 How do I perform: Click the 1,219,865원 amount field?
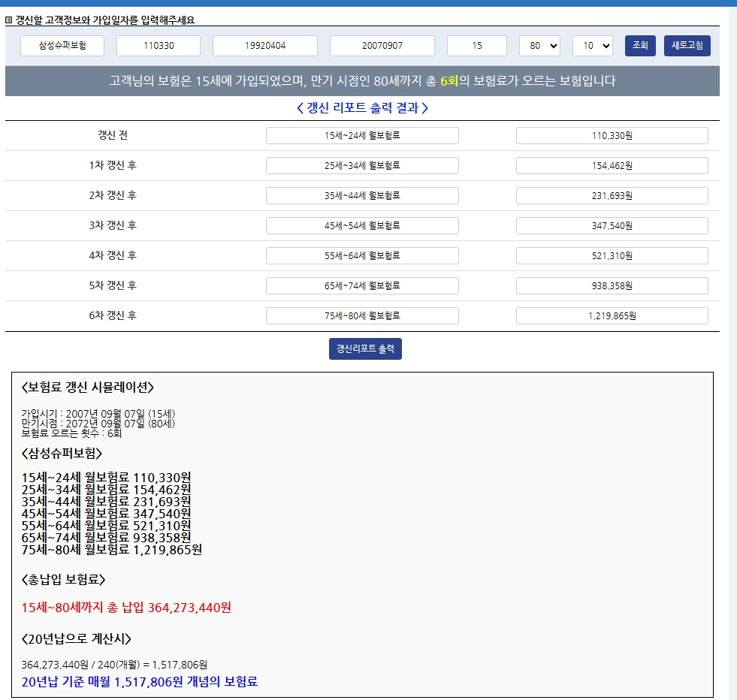pyautogui.click(x=612, y=316)
